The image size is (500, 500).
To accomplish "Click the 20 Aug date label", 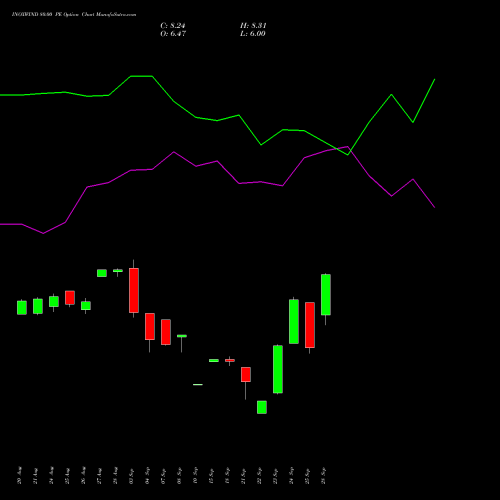I will click(19, 476).
